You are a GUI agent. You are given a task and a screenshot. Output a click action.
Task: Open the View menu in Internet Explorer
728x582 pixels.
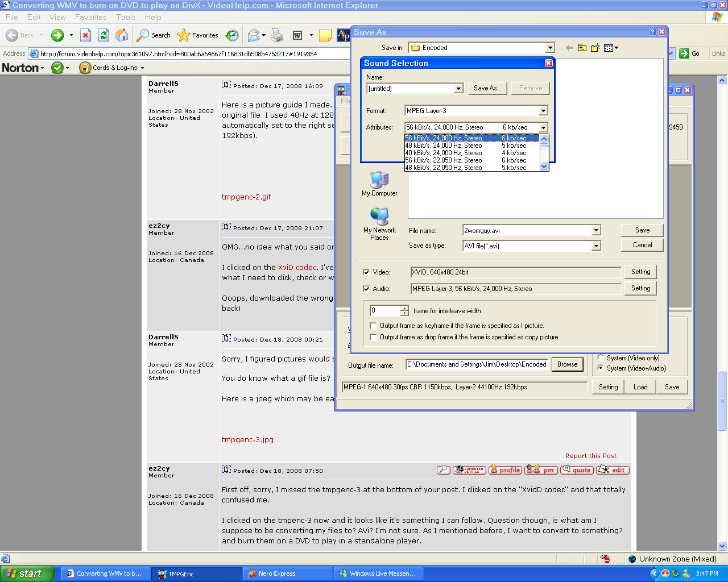57,17
